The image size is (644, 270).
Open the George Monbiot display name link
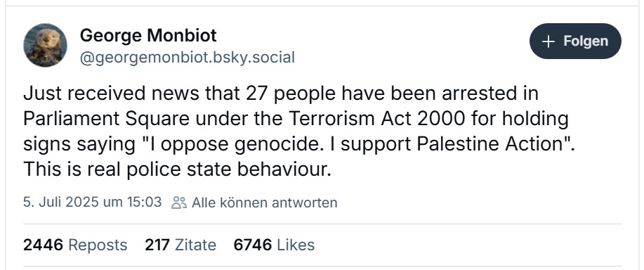148,35
